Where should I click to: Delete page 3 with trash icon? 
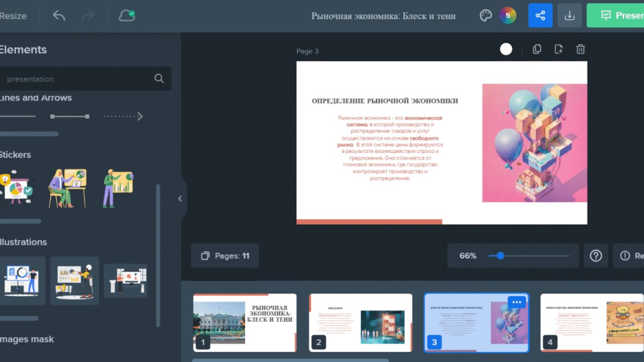[x=580, y=49]
